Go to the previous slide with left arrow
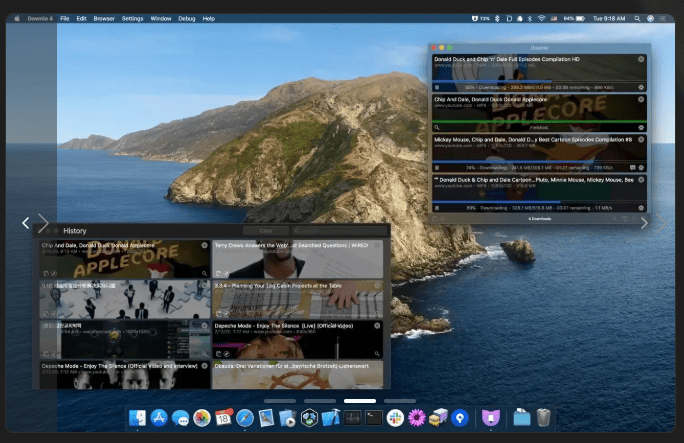Viewport: 684px width, 443px height. tap(26, 223)
